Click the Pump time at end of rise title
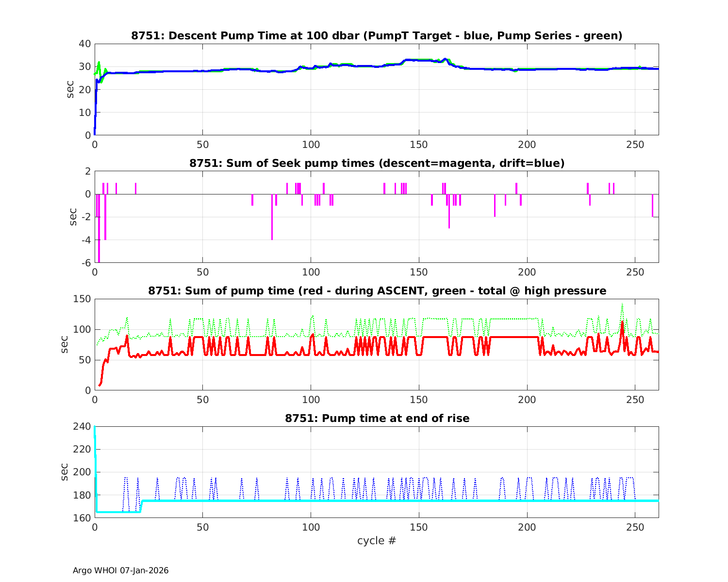The width and height of the screenshot is (728, 582). pyautogui.click(x=377, y=418)
